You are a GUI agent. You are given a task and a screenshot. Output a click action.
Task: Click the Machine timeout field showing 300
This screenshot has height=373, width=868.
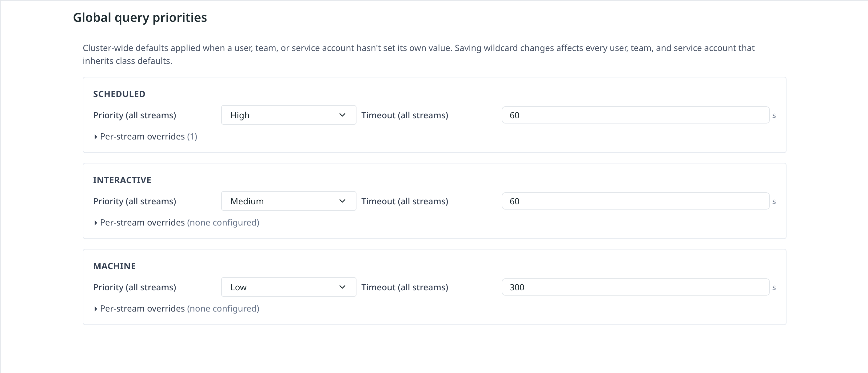[635, 287]
